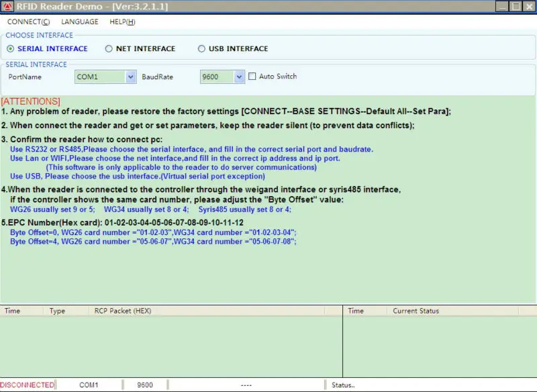
Task: Select the SERIAL INTERFACE radio button
Action: [11, 48]
